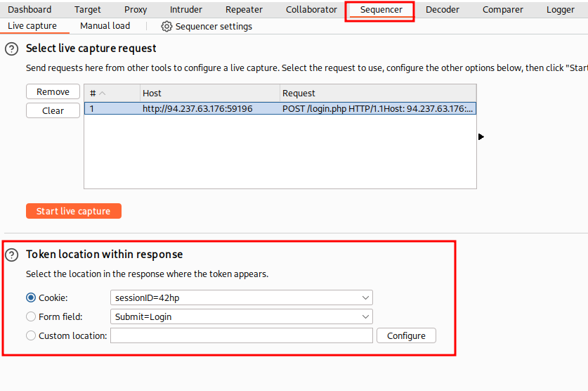This screenshot has width=588, height=391.
Task: Click the Clear button
Action: [53, 111]
